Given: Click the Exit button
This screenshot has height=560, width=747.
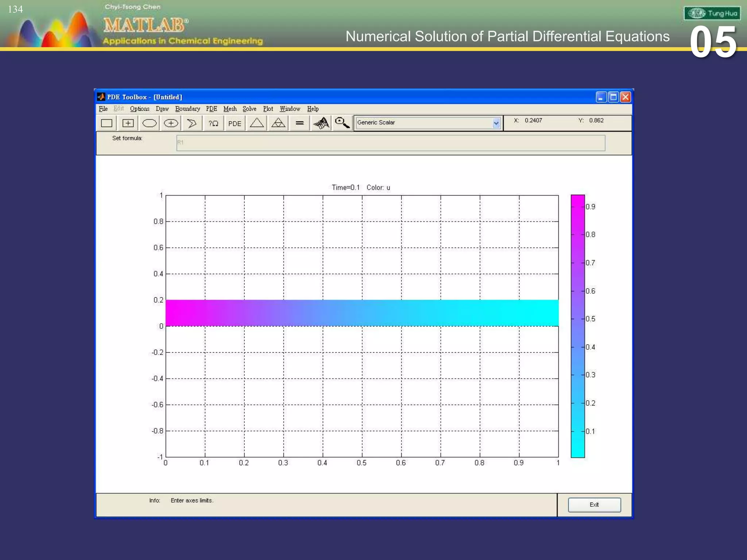Looking at the screenshot, I should coord(594,505).
